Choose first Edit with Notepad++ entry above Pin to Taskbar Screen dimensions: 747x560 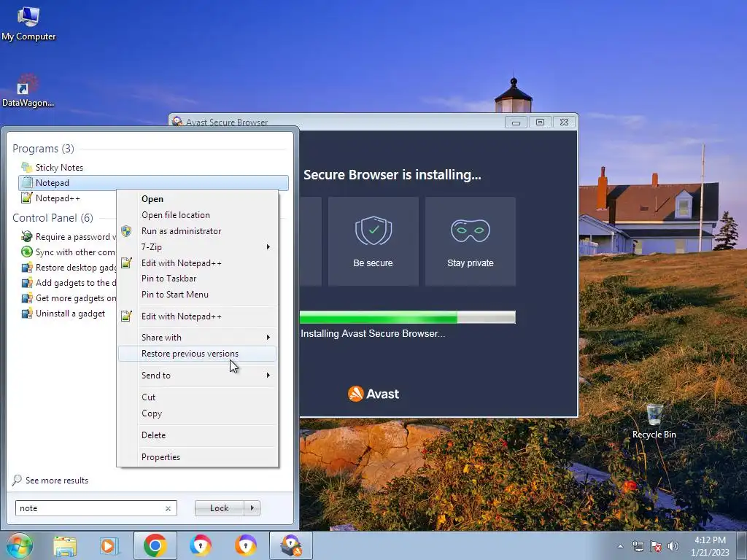tap(197, 262)
